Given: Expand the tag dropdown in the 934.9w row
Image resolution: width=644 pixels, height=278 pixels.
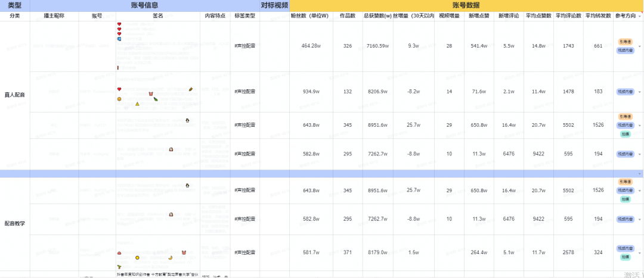Looking at the screenshot, I should click(640, 92).
